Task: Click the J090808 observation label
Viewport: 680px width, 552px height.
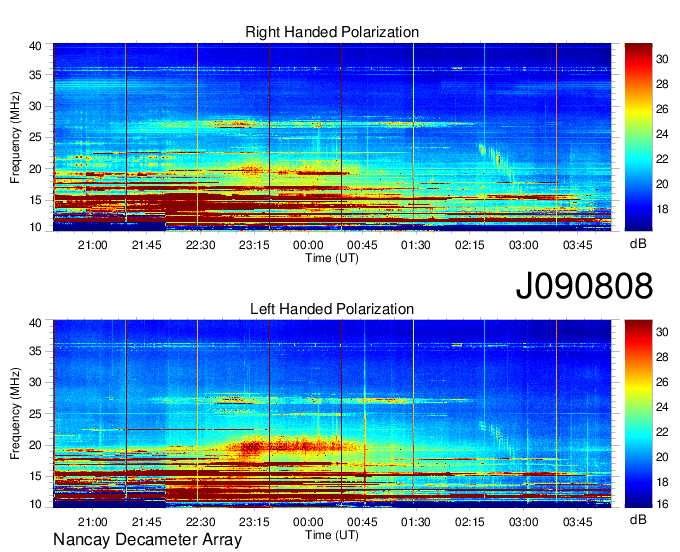Action: point(584,286)
